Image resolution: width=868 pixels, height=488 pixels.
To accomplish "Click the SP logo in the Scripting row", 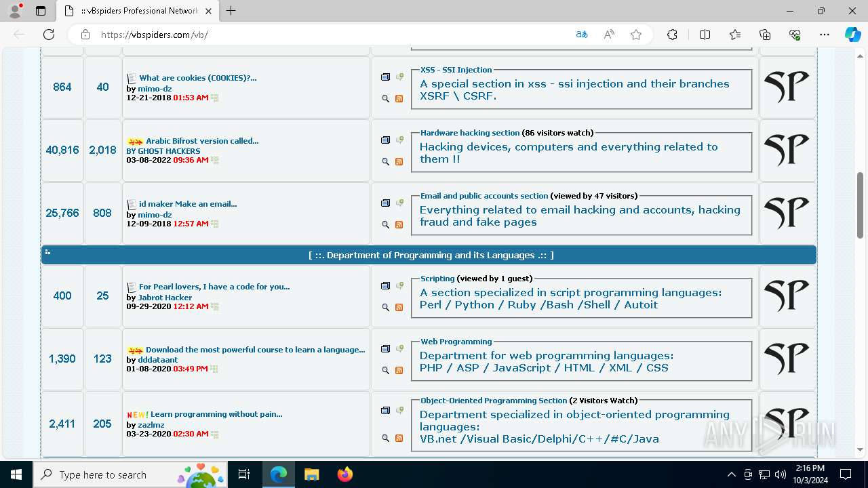I will pyautogui.click(x=787, y=296).
